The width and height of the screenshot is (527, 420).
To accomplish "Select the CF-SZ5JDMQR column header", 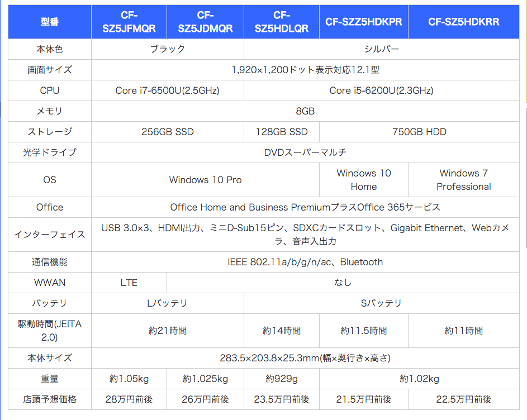I will [x=205, y=22].
